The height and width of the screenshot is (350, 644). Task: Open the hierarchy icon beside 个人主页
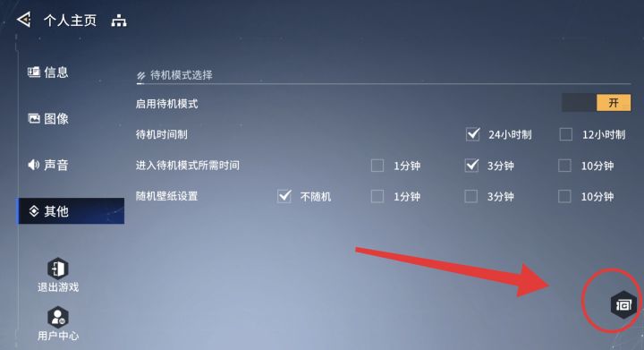(119, 21)
